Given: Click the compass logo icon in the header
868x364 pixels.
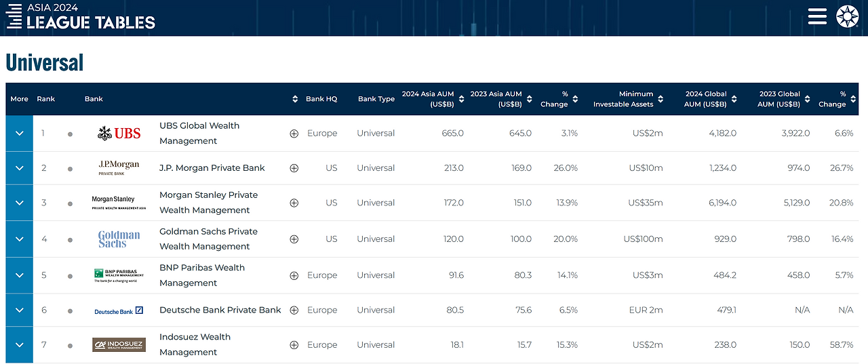Looking at the screenshot, I should click(848, 16).
